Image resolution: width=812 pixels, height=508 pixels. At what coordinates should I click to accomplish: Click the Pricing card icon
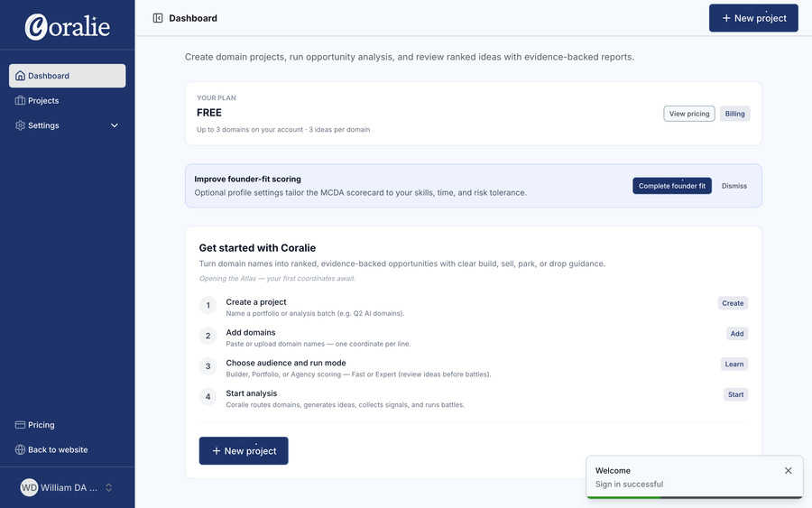pyautogui.click(x=20, y=425)
